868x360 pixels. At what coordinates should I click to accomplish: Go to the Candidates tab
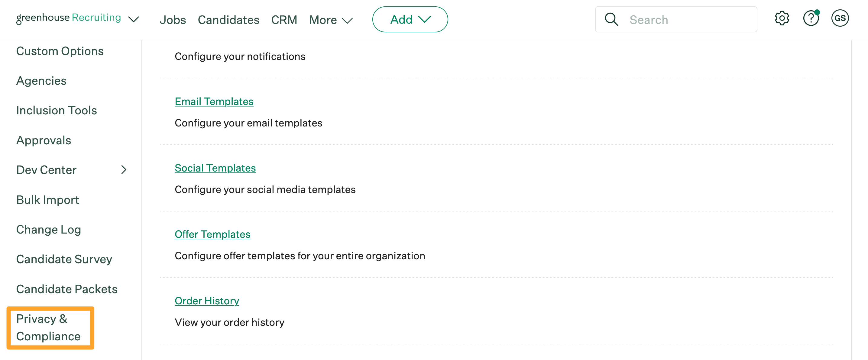pos(228,20)
